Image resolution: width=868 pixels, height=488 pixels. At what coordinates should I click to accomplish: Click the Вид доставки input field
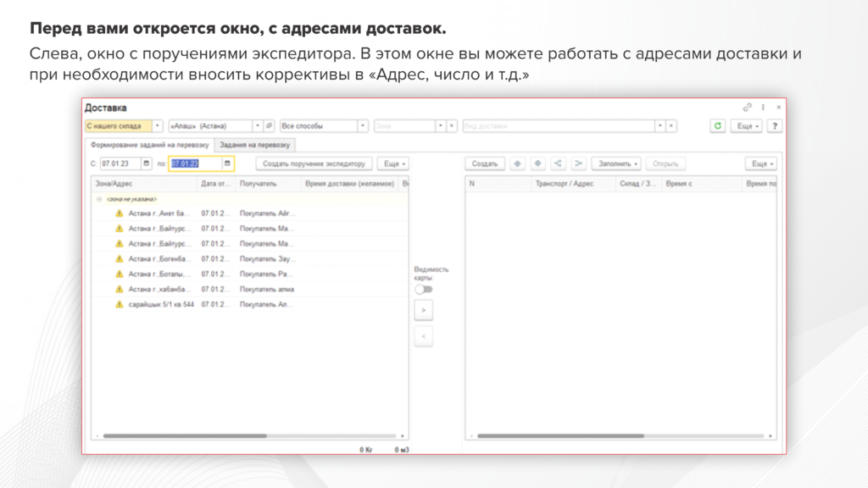click(559, 126)
